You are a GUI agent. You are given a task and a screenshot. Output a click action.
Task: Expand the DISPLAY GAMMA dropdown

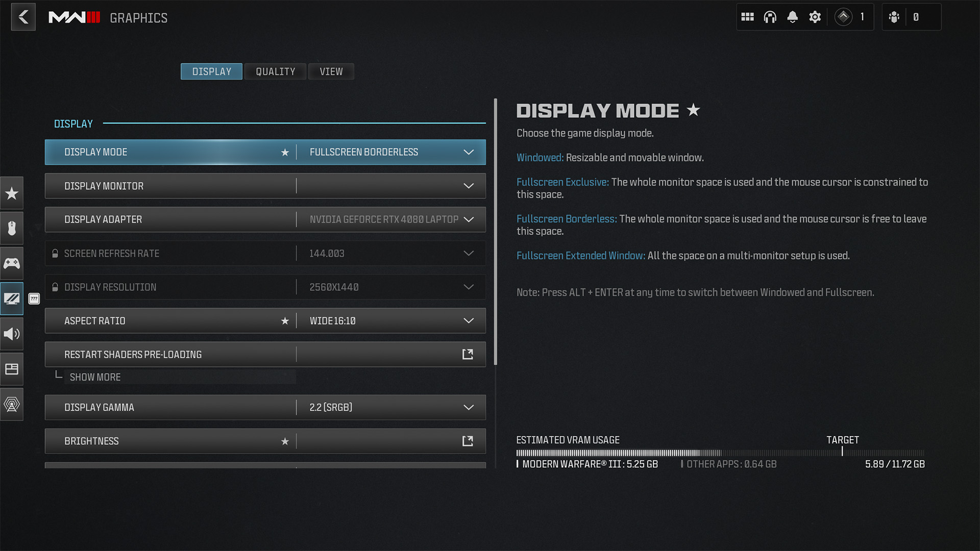point(469,407)
